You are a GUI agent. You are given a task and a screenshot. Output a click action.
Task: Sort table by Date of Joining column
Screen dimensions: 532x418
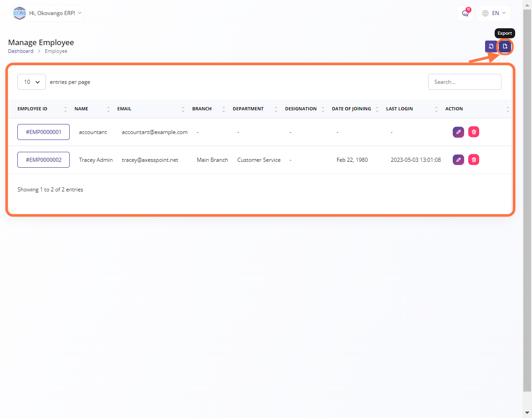point(351,109)
